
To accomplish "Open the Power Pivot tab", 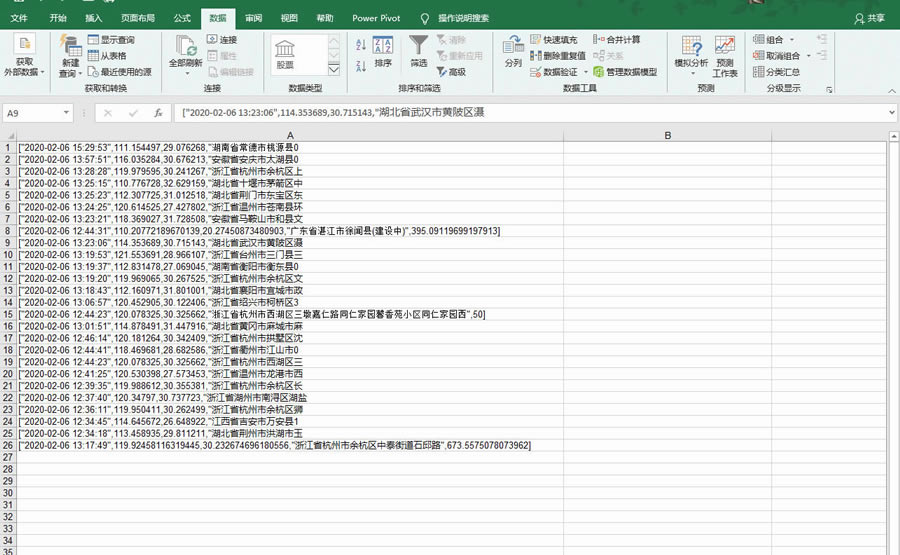I will click(x=376, y=18).
